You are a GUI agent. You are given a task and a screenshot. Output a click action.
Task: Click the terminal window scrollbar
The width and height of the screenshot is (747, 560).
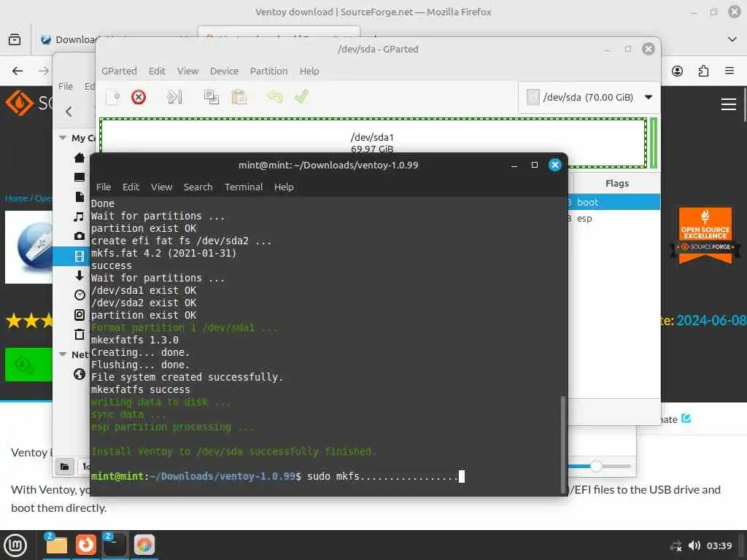[x=562, y=444]
